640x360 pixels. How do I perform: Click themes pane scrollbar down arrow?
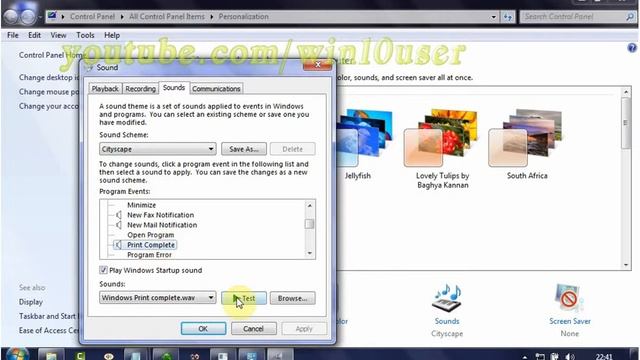point(626,265)
